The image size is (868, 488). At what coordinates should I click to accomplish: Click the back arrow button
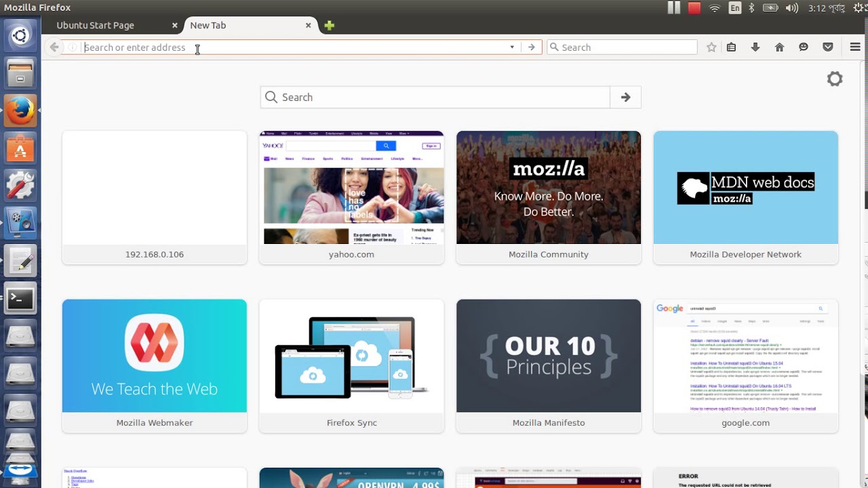tap(54, 47)
